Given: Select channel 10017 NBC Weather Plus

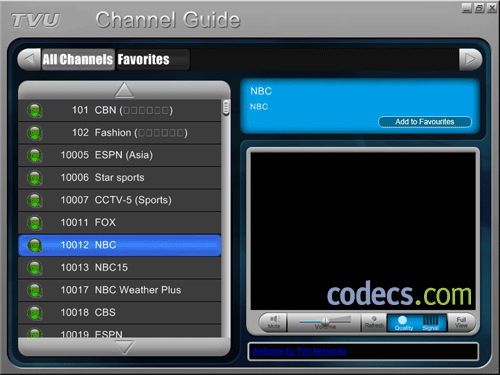Looking at the screenshot, I should 120,290.
